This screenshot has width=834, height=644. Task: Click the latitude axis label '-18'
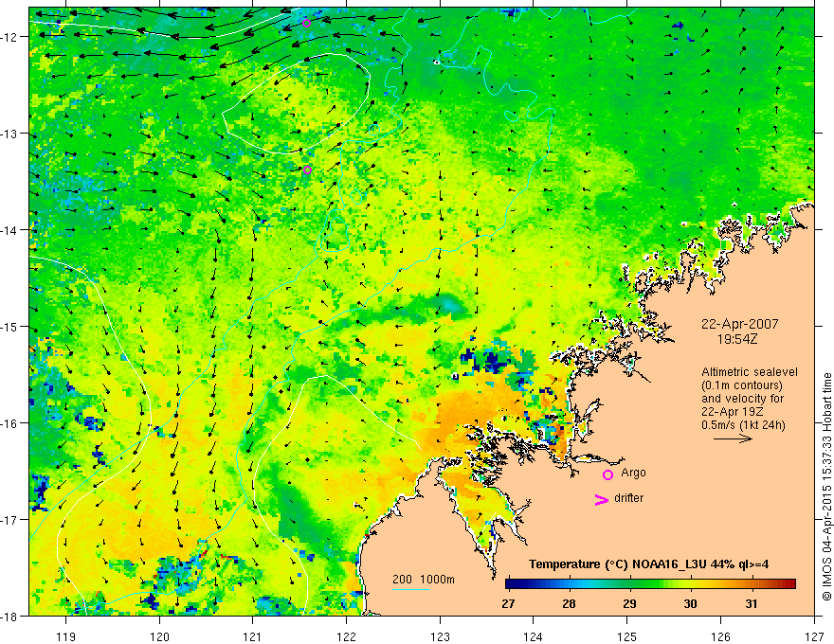(11, 617)
